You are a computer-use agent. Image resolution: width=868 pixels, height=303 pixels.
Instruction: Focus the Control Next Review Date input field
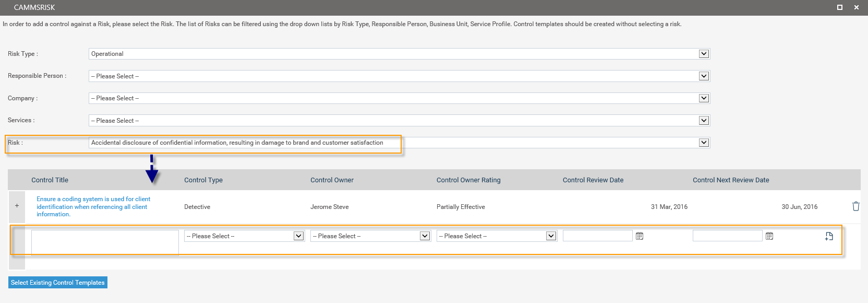[727, 236]
